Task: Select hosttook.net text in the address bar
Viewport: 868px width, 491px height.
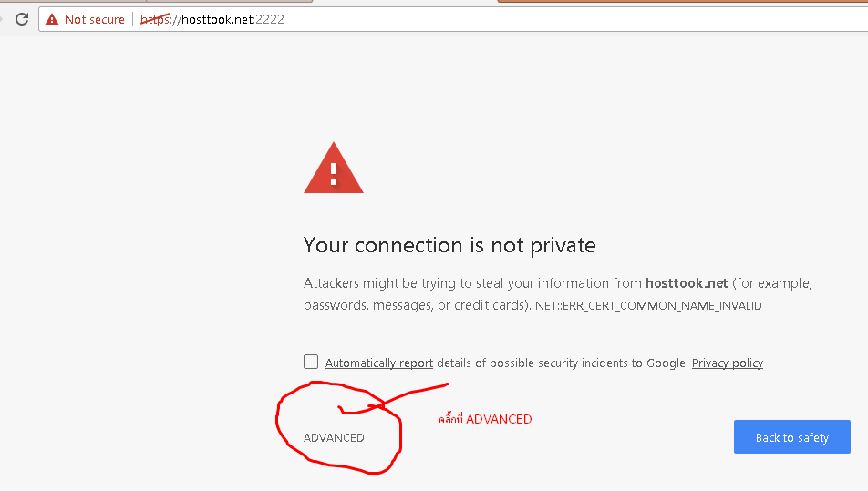Action: (218, 19)
